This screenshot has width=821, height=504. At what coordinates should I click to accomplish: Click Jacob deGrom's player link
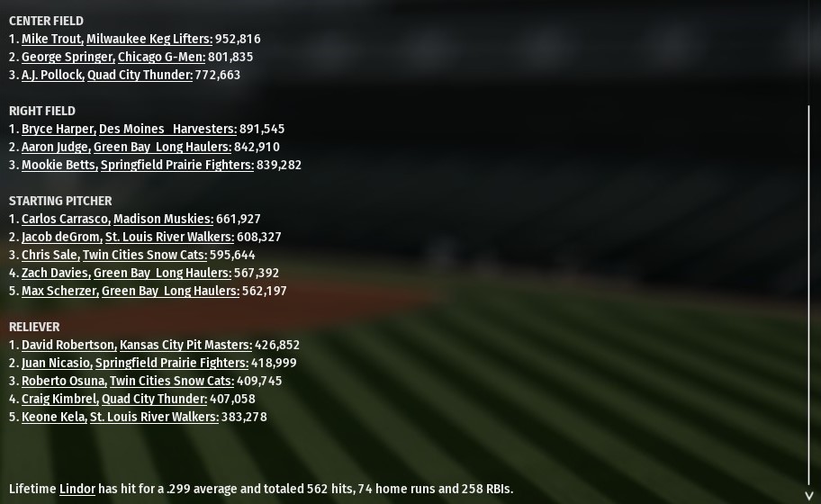point(61,237)
